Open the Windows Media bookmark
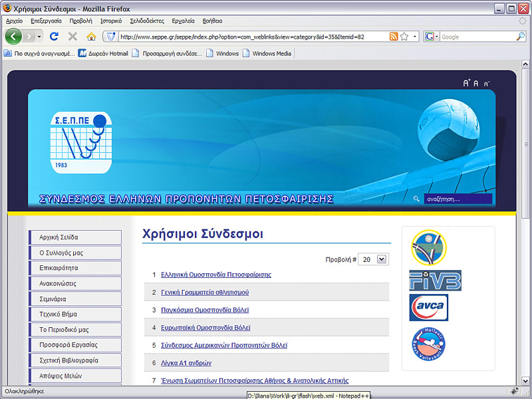 click(x=267, y=53)
